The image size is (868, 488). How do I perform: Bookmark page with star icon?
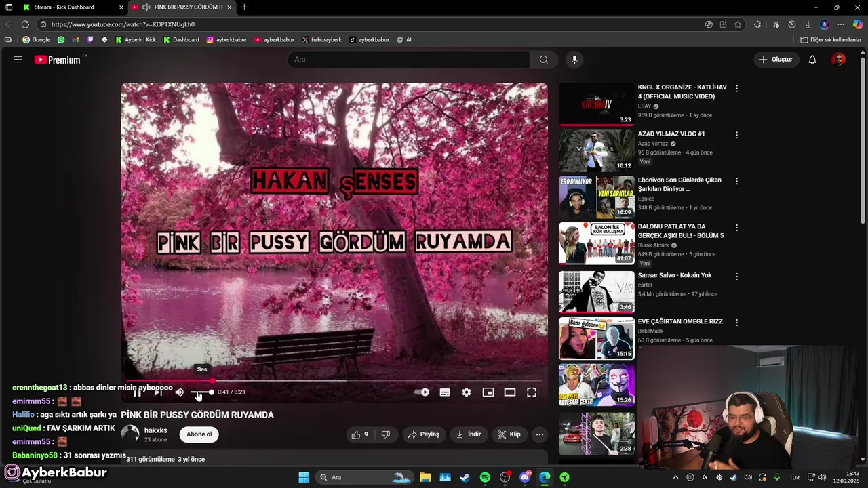coord(738,24)
